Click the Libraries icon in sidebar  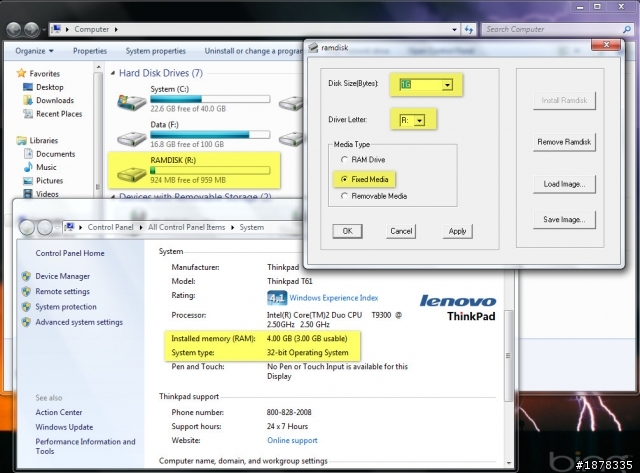tap(21, 140)
